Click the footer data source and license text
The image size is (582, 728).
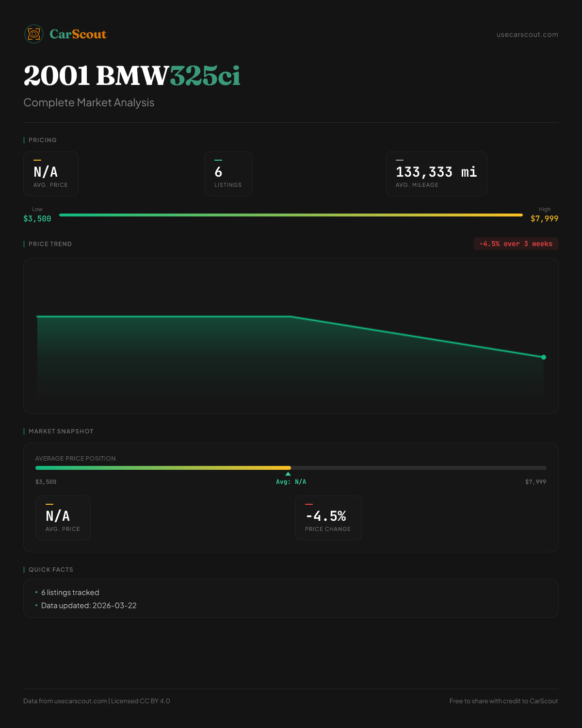(97, 701)
